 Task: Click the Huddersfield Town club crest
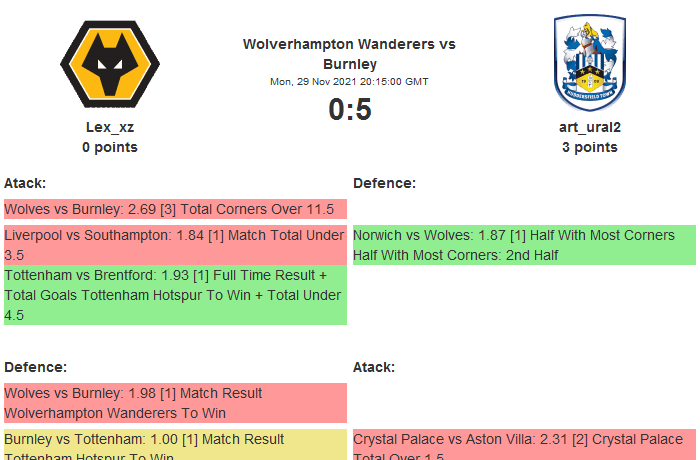click(589, 64)
